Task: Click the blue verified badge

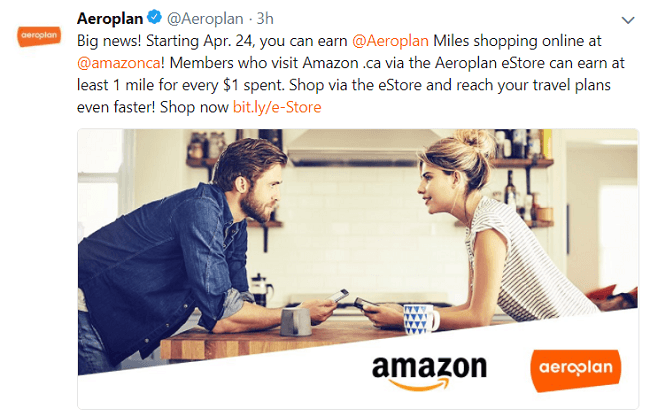Action: pyautogui.click(x=155, y=17)
